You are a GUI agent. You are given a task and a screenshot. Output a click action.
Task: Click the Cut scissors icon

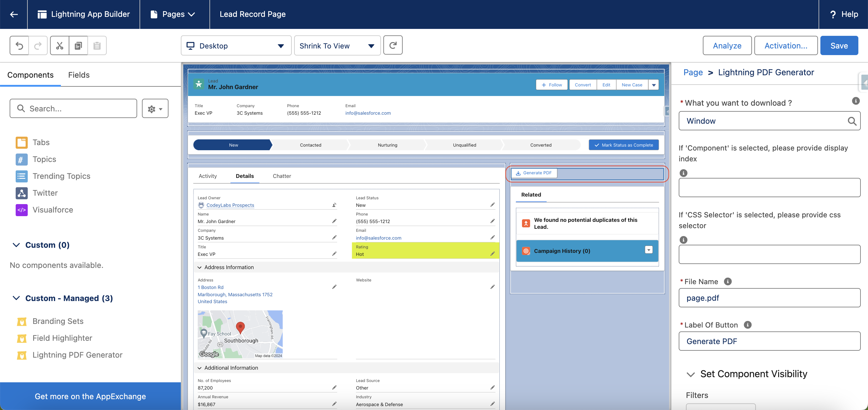point(60,45)
